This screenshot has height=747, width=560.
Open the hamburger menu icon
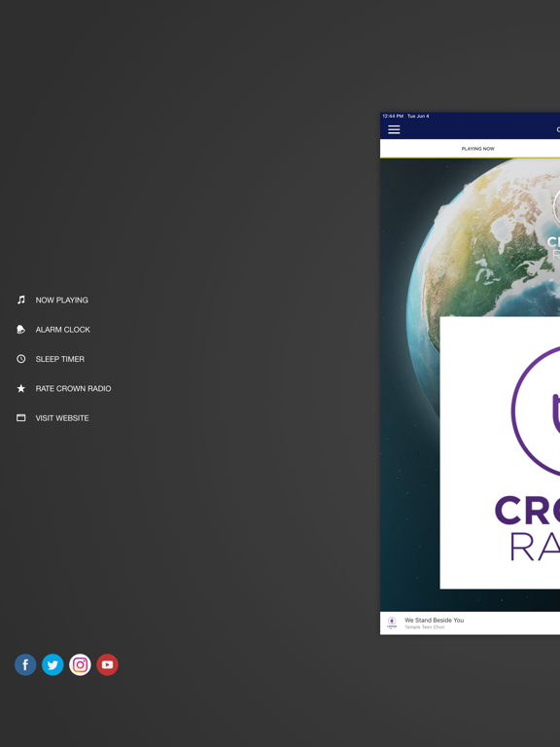[394, 129]
